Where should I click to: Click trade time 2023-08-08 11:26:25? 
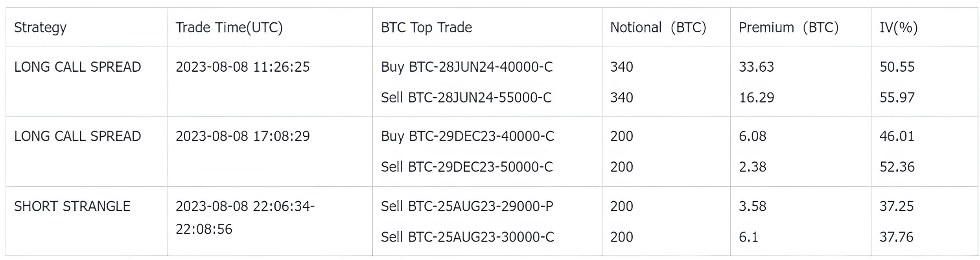243,67
